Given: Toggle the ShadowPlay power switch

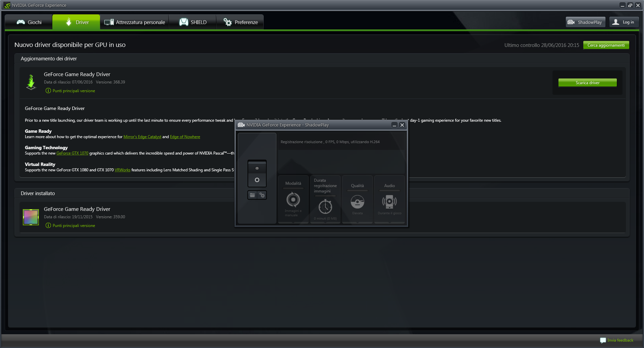Looking at the screenshot, I should pos(257,174).
